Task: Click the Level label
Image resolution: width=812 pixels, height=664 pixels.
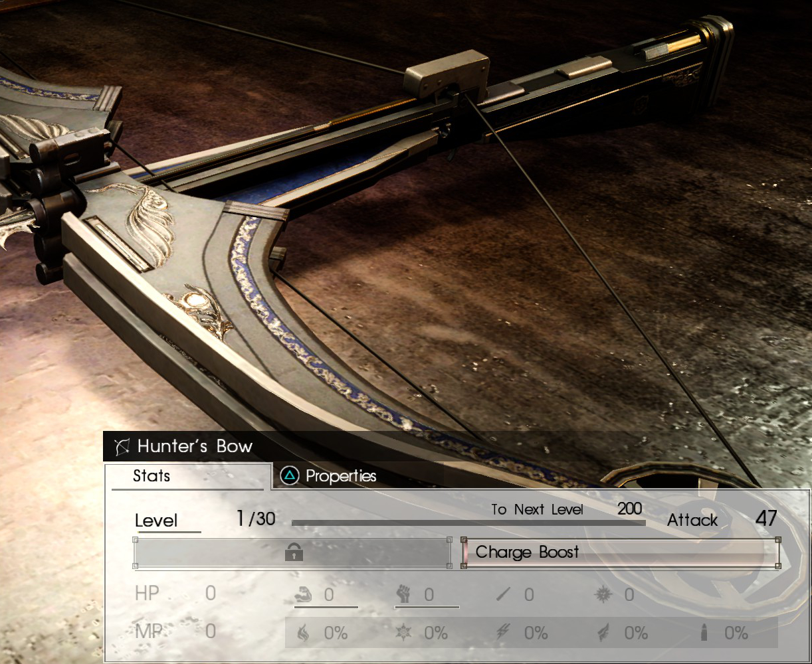Action: (x=156, y=521)
